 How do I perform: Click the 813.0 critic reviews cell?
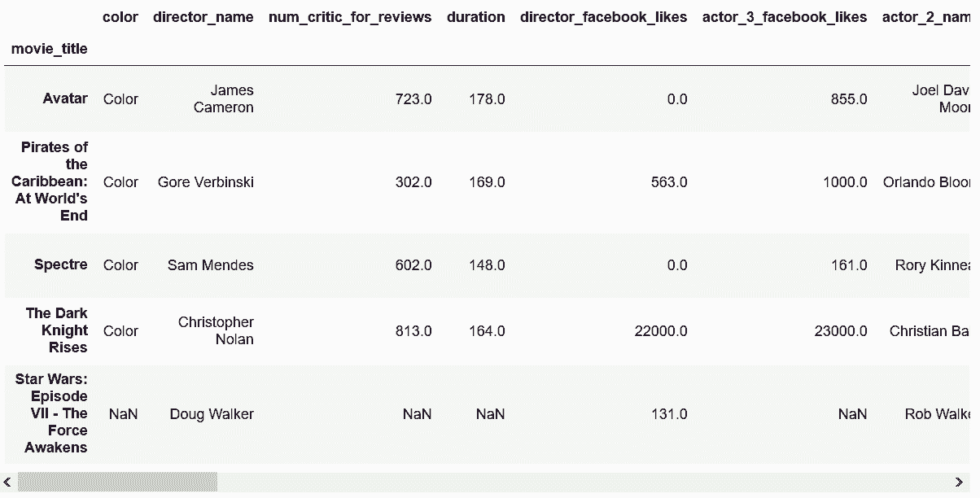[413, 331]
